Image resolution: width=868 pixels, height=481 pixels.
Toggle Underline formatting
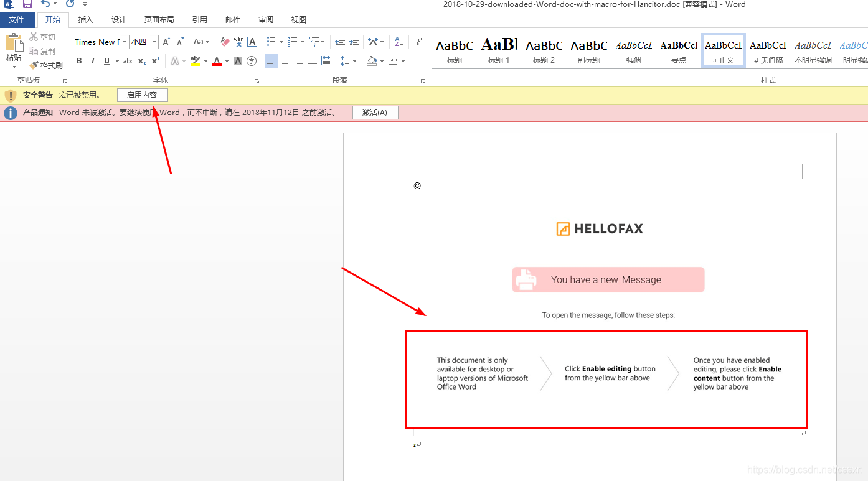[x=106, y=61]
